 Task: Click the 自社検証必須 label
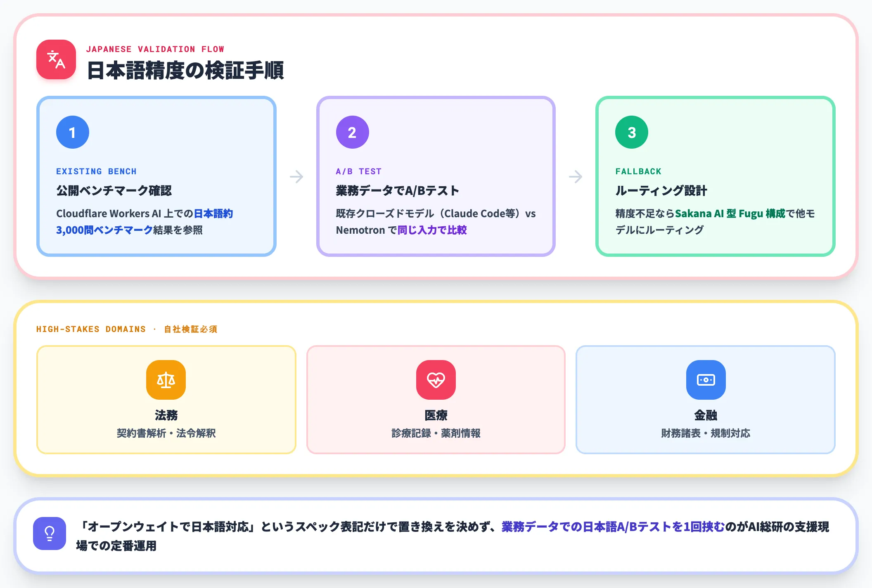(191, 329)
